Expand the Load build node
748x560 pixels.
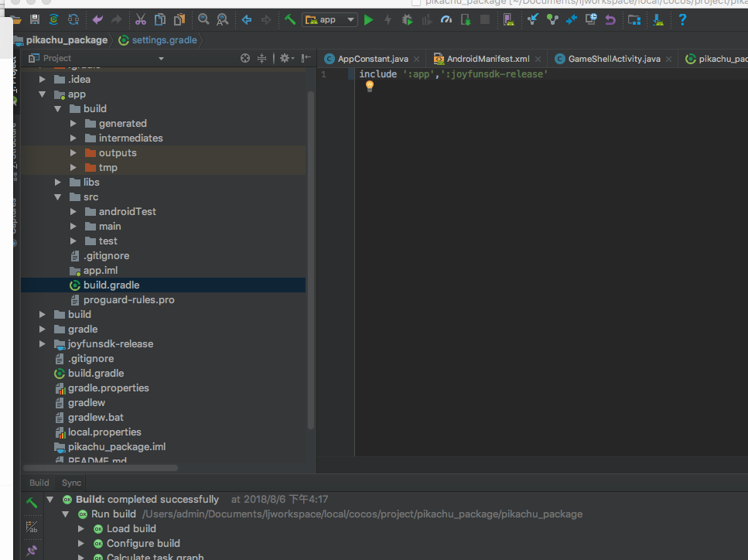pos(81,529)
